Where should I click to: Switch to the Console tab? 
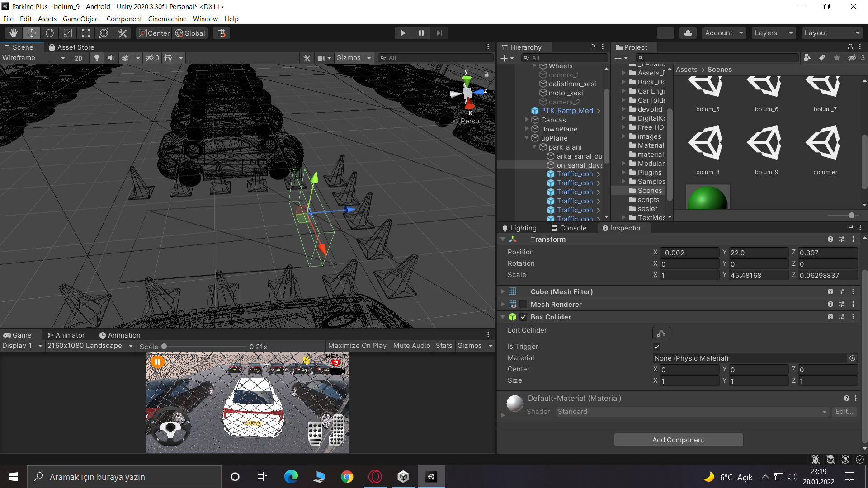[x=569, y=228]
